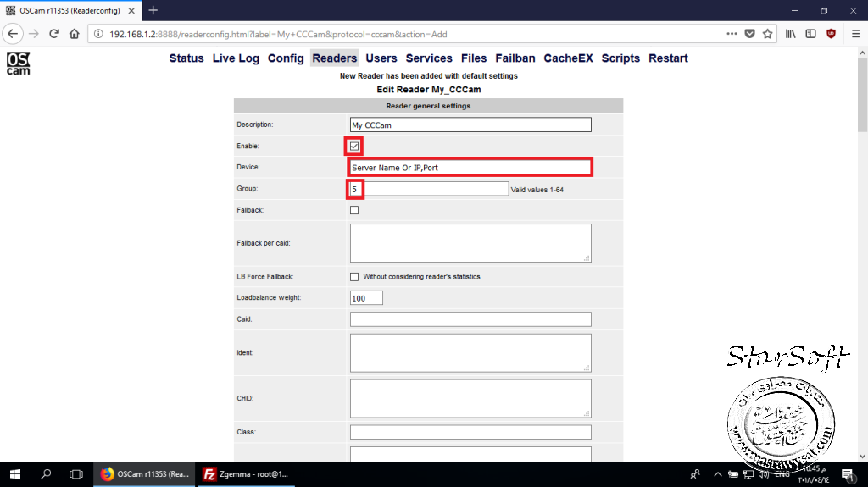Open the volume tray icon
This screenshot has height=487, width=868.
(764, 474)
